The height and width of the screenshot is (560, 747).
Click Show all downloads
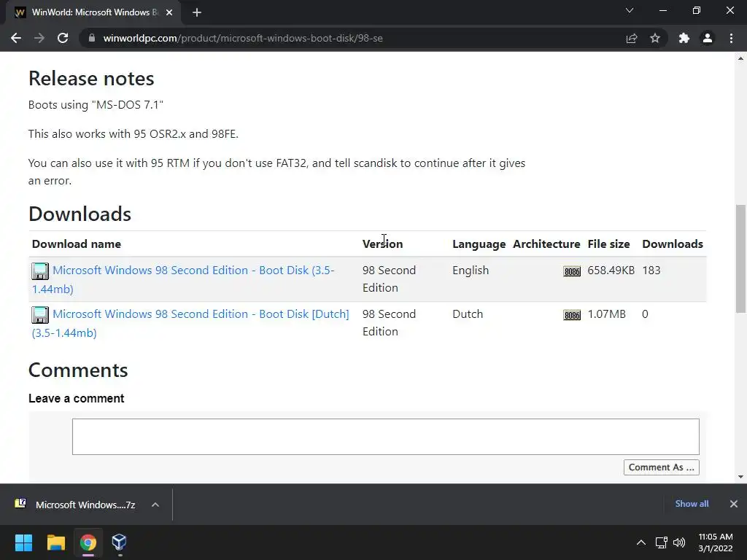pos(692,504)
